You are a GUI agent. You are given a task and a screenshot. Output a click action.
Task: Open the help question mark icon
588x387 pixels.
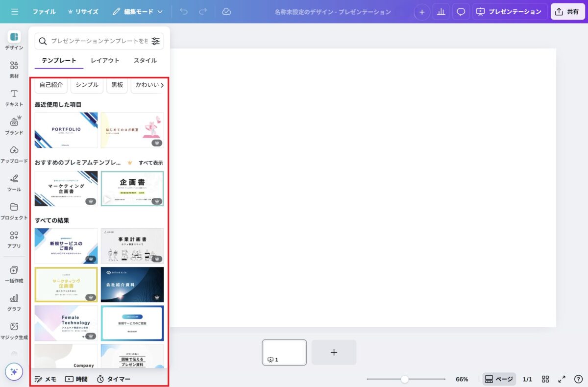(578, 379)
